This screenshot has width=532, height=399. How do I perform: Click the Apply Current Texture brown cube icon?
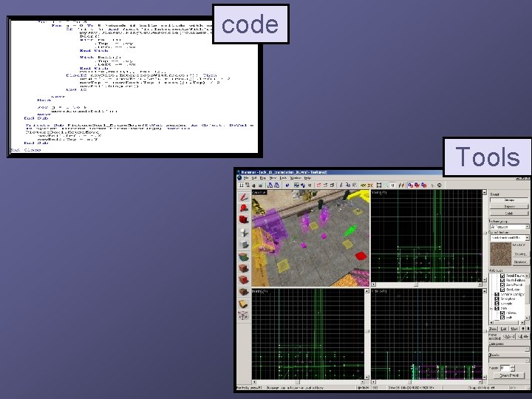click(244, 268)
